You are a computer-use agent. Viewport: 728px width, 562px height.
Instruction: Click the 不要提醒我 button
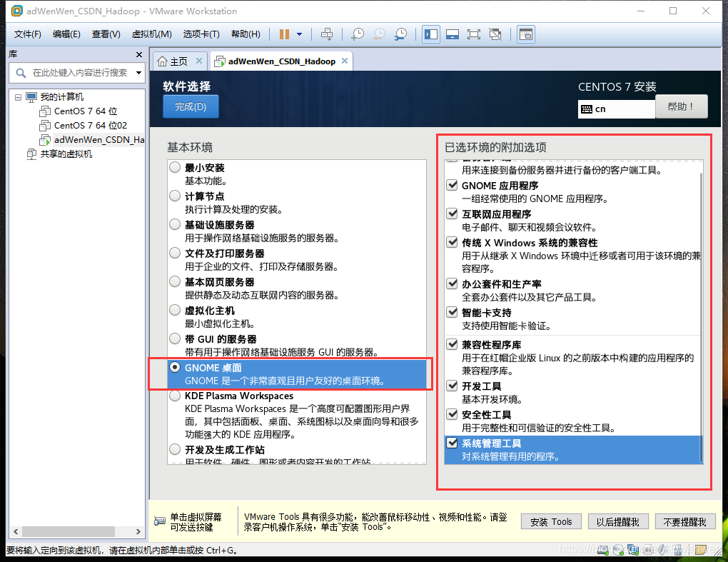(685, 522)
